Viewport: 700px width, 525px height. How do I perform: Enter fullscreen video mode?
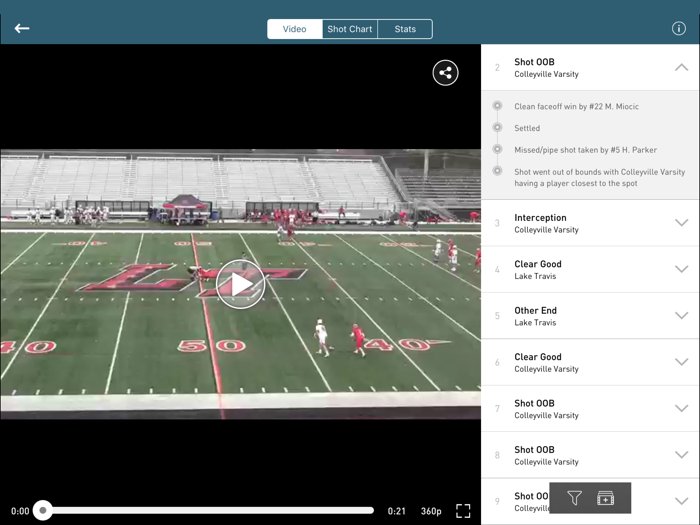point(463,511)
